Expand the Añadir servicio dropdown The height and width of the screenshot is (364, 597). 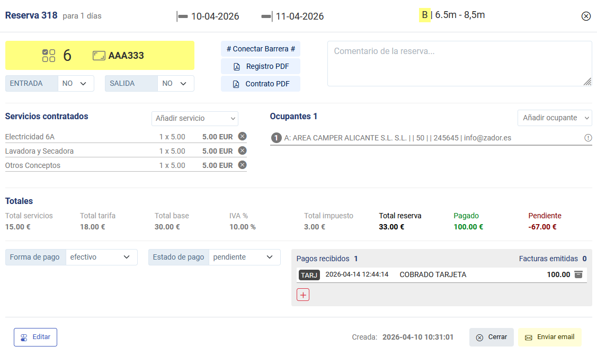tap(194, 118)
